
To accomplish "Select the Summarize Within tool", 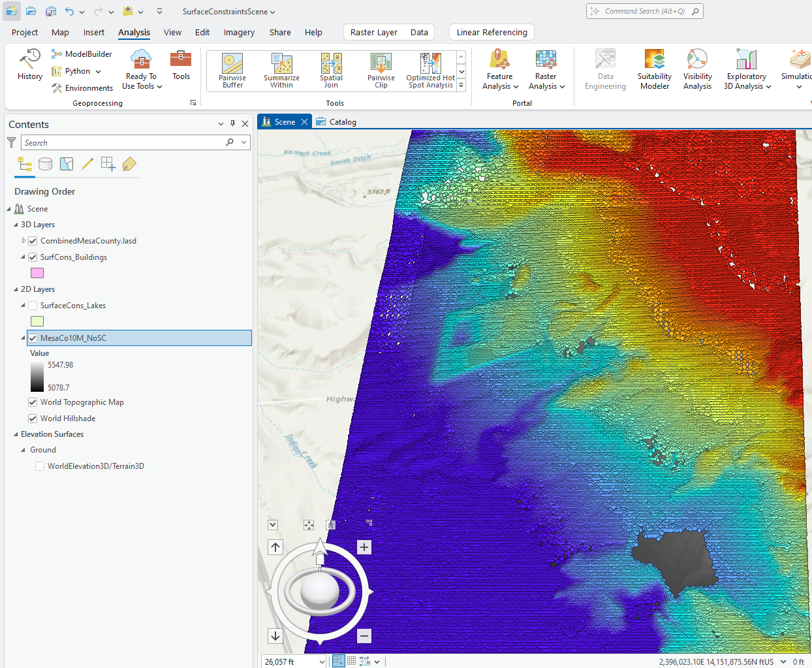I will point(281,71).
